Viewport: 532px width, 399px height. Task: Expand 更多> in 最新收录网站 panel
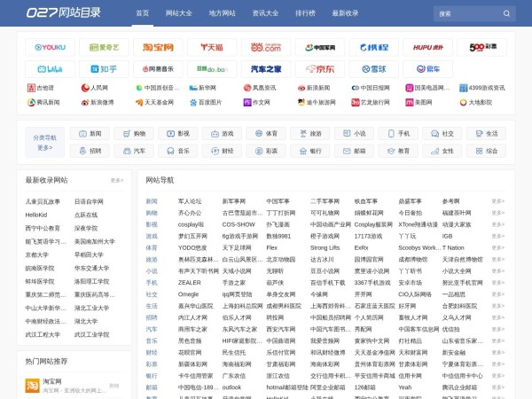pos(117,181)
